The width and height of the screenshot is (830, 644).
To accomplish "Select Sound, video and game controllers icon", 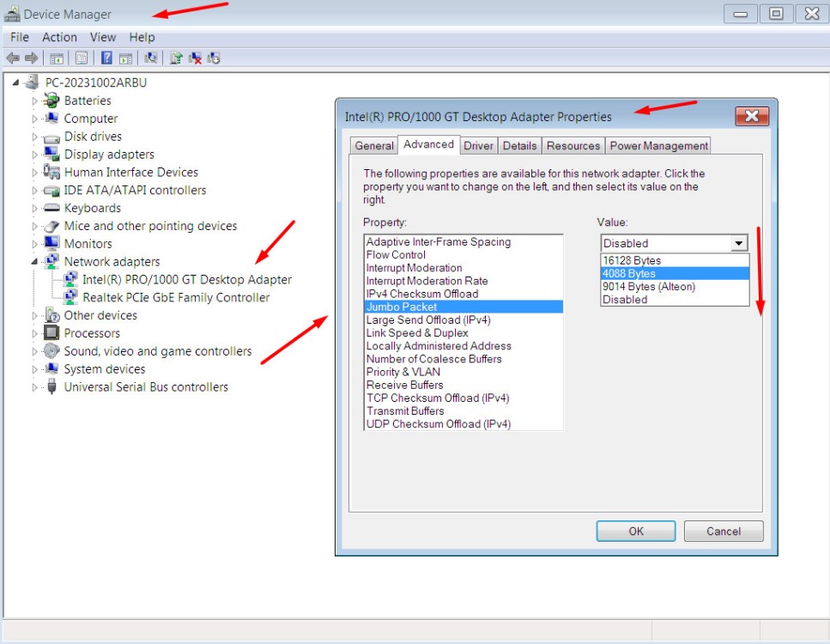I will (51, 350).
